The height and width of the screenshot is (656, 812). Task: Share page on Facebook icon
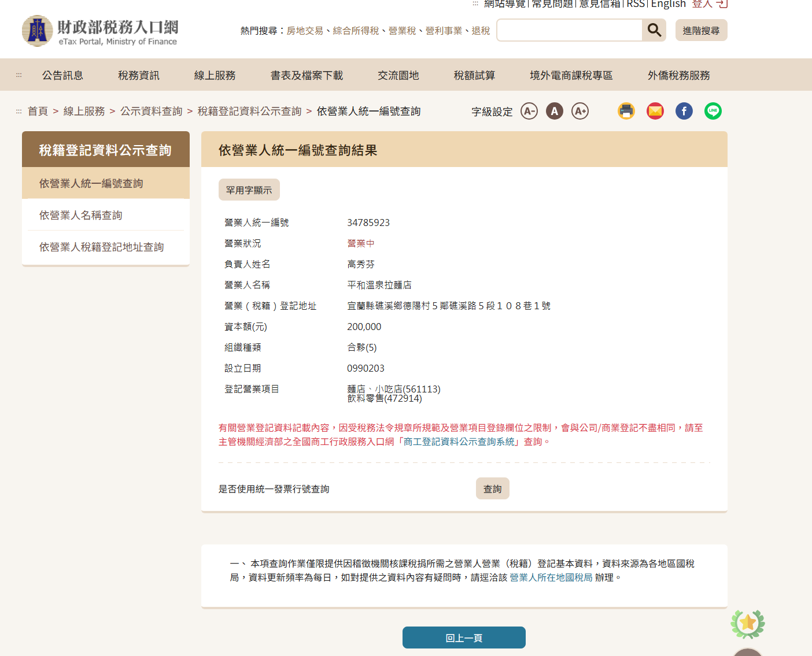pyautogui.click(x=684, y=111)
